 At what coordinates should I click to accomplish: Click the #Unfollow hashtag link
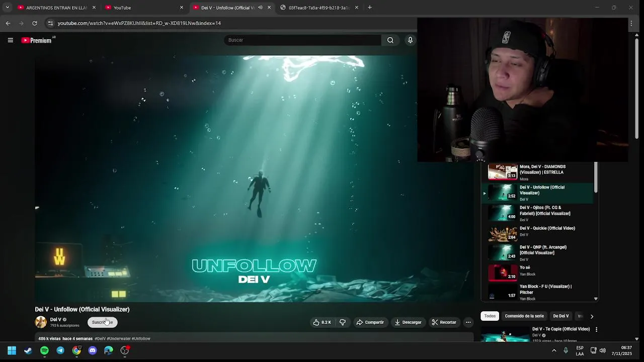141,339
